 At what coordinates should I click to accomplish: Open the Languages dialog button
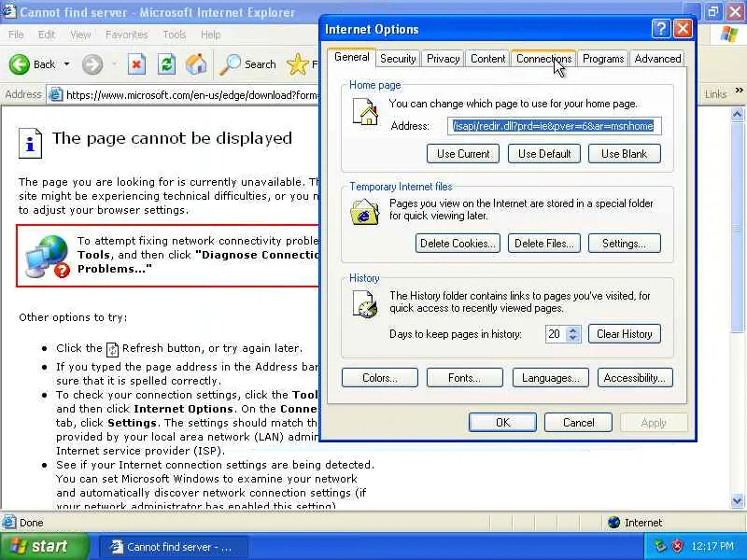(551, 378)
